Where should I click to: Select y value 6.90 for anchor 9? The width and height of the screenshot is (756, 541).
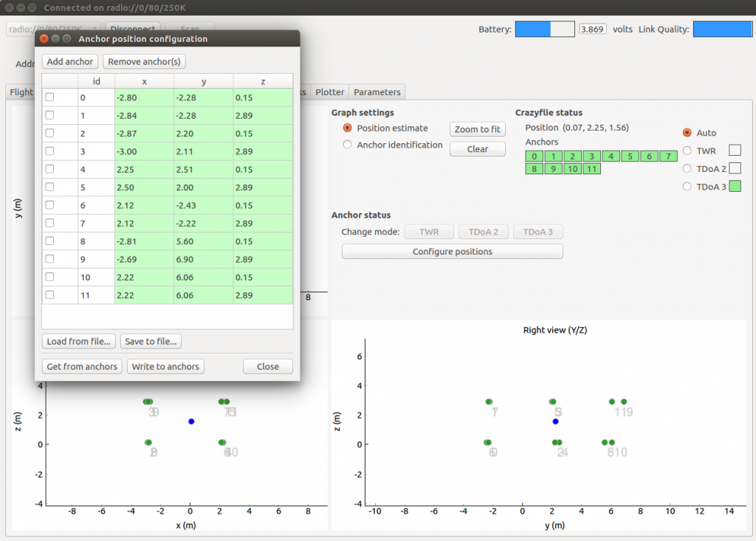tap(204, 259)
